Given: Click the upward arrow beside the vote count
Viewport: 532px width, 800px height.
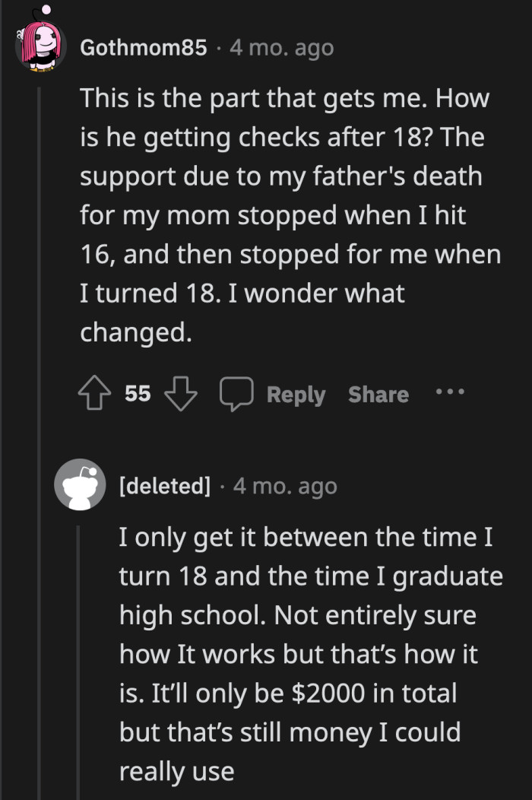Looking at the screenshot, I should click(93, 394).
